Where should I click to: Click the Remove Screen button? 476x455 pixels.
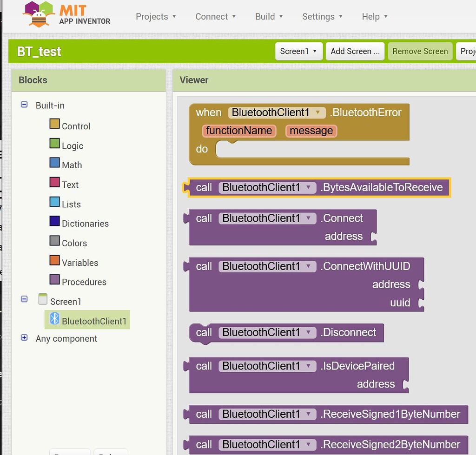420,51
